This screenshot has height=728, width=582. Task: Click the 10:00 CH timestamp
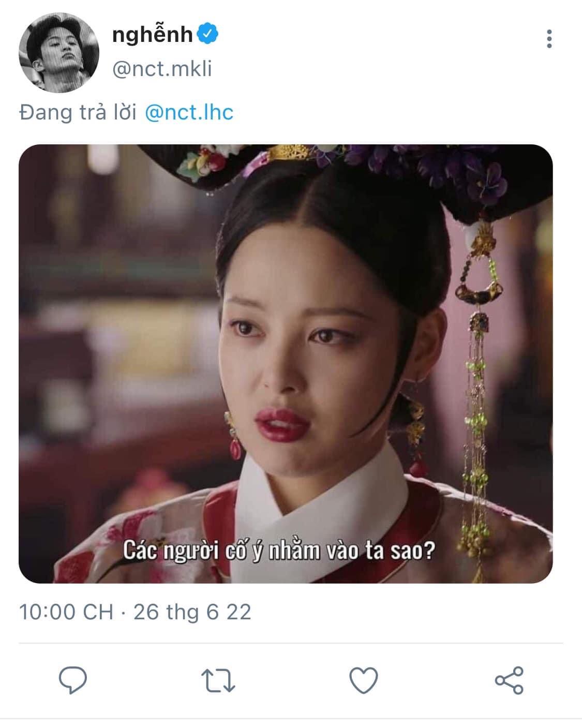[66, 612]
